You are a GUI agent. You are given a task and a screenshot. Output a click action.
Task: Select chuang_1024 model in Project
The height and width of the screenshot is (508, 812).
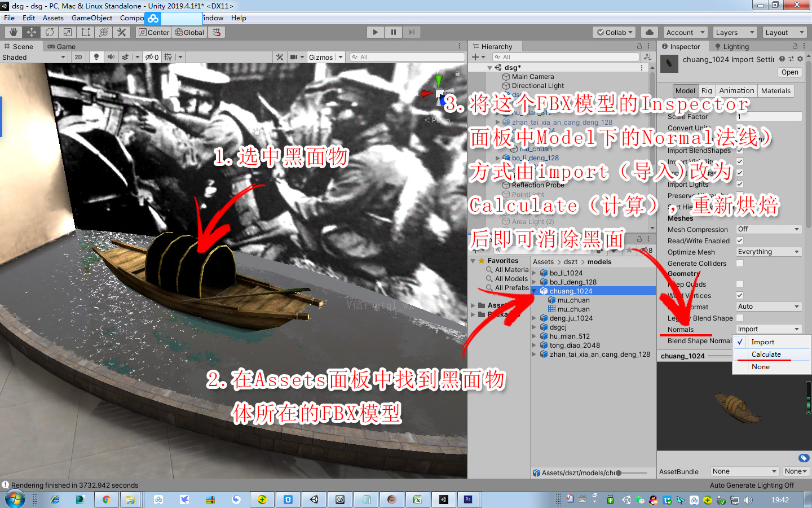point(593,291)
